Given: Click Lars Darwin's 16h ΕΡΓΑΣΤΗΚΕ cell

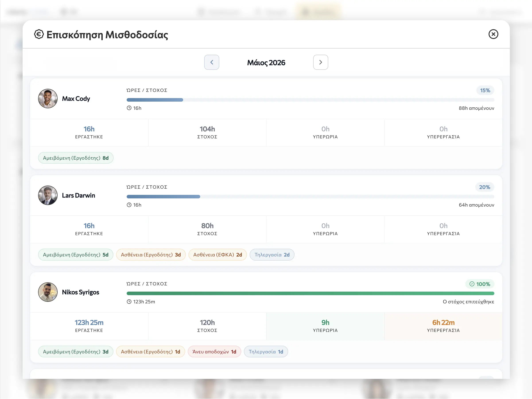Looking at the screenshot, I should click(89, 229).
